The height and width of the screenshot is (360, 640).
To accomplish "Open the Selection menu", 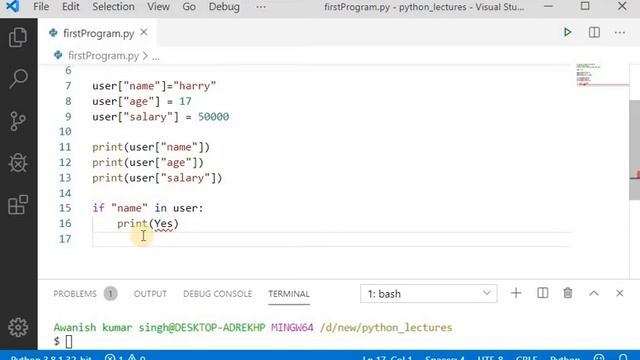I will (113, 7).
